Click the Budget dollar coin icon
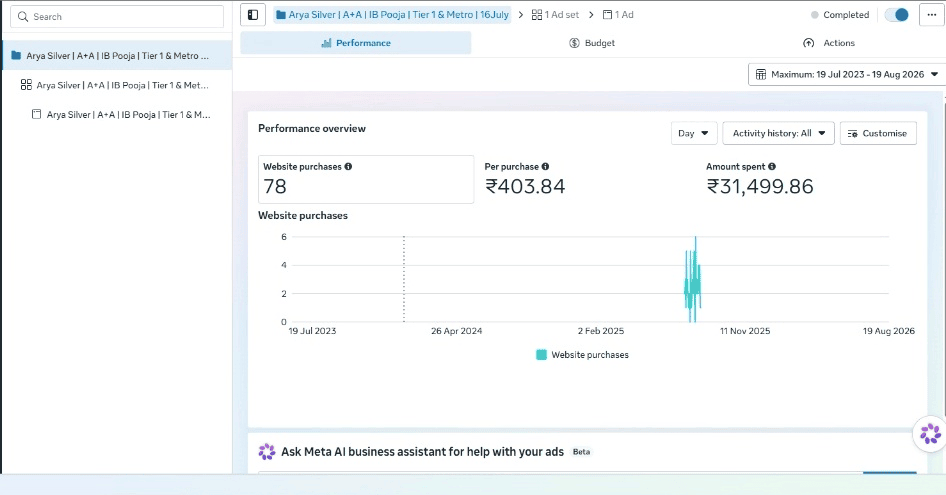Screen dimensions: 946x495 click(574, 43)
